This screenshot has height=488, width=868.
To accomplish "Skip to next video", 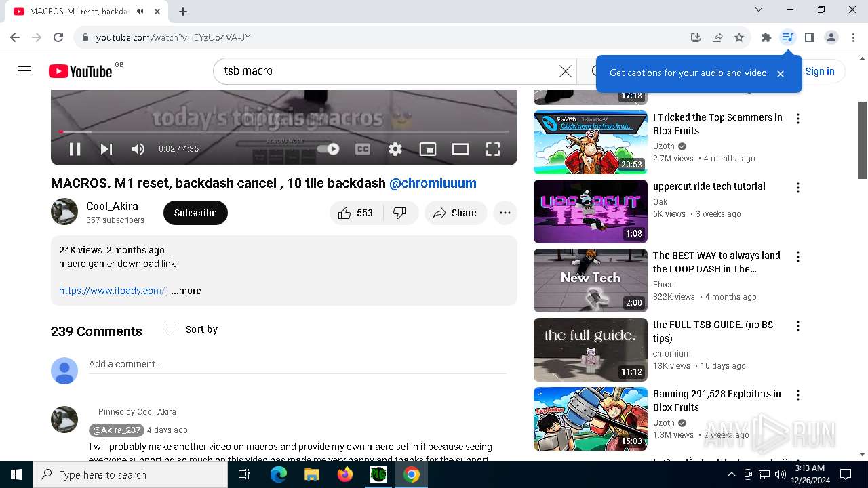I will click(106, 149).
